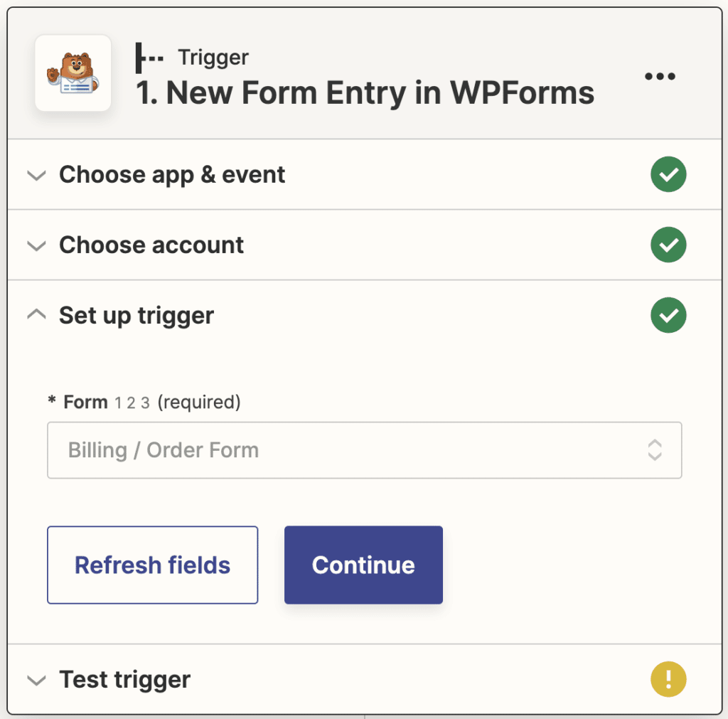Click the green checkmark on Set up trigger
The width and height of the screenshot is (728, 719).
[668, 315]
